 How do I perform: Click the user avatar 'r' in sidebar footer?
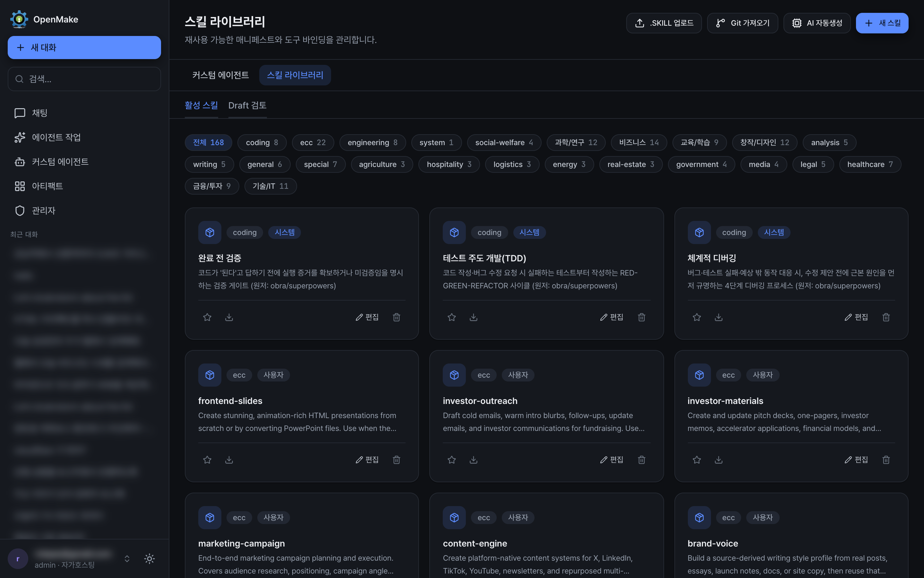point(18,558)
